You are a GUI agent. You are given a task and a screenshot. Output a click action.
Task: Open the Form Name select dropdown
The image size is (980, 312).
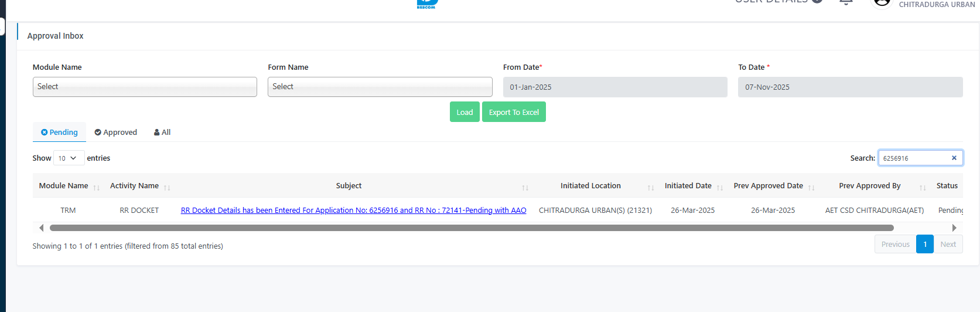[x=380, y=87]
